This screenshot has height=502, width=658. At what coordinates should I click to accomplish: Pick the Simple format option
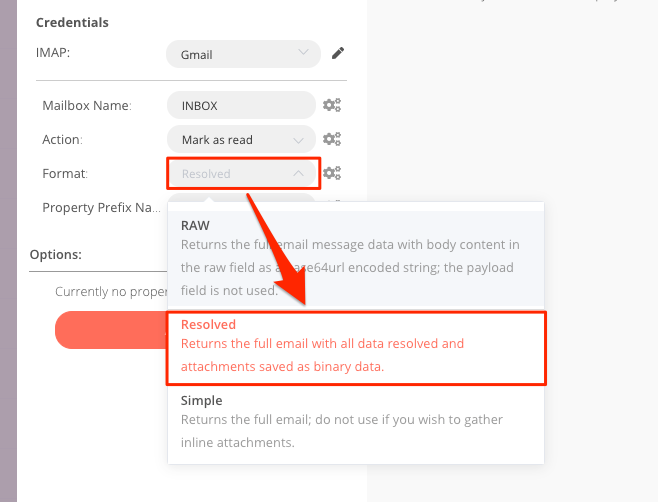tap(356, 421)
